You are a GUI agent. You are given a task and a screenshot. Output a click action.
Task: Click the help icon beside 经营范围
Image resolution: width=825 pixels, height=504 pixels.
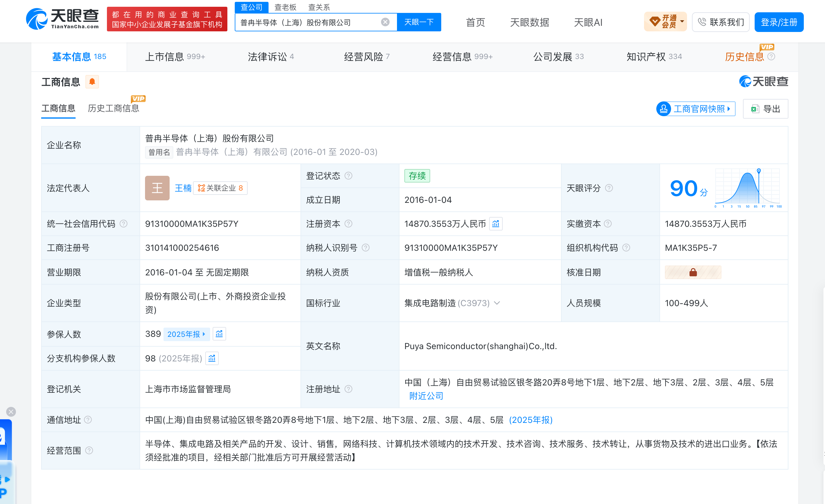tap(89, 451)
